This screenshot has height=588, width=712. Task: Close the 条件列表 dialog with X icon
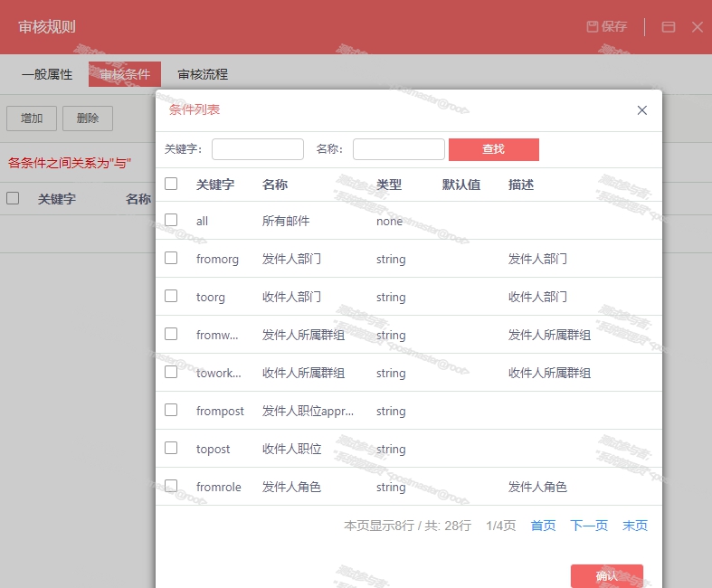tap(642, 110)
